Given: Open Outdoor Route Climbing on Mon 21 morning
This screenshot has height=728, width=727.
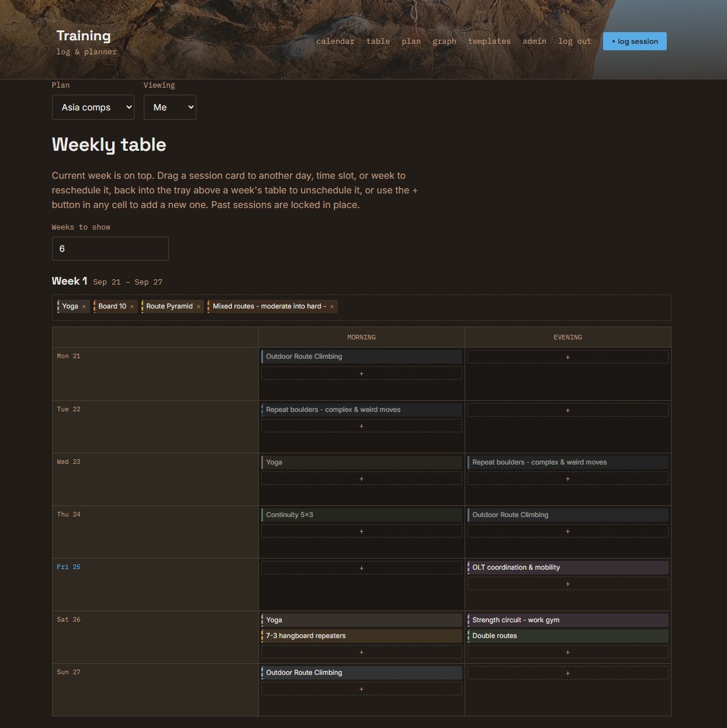Looking at the screenshot, I should tap(361, 356).
